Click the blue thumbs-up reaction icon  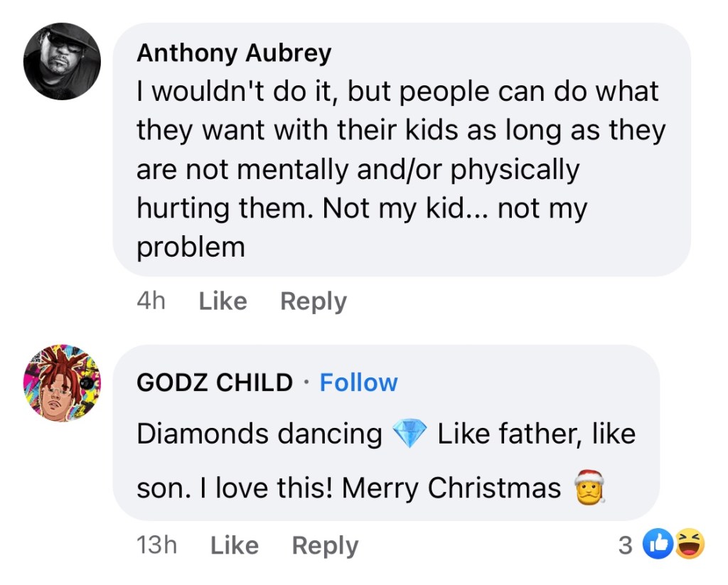(x=657, y=545)
